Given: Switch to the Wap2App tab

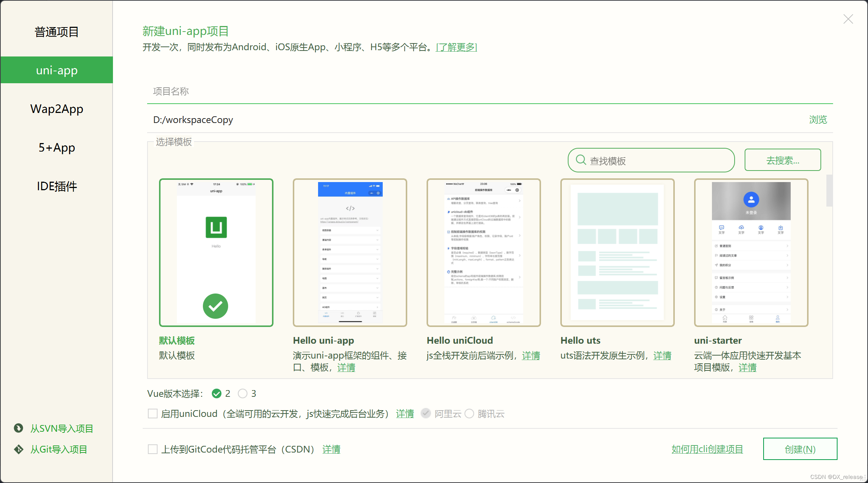Looking at the screenshot, I should click(56, 109).
